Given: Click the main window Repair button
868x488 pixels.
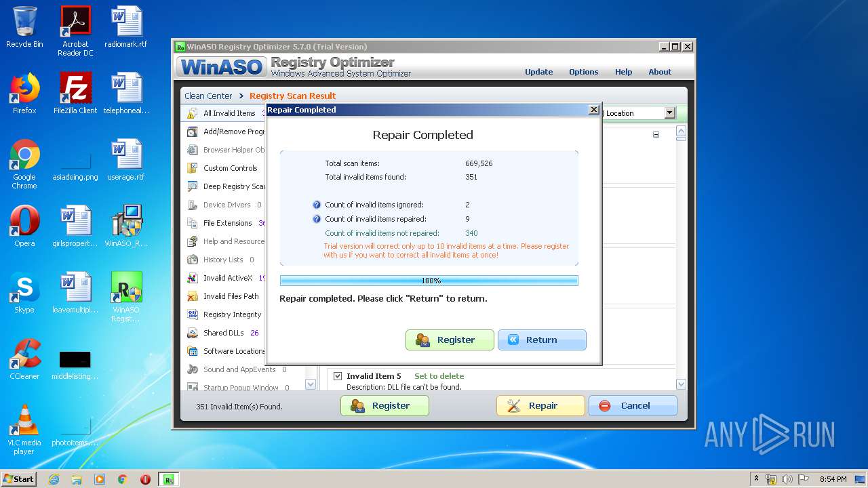Looking at the screenshot, I should click(540, 406).
